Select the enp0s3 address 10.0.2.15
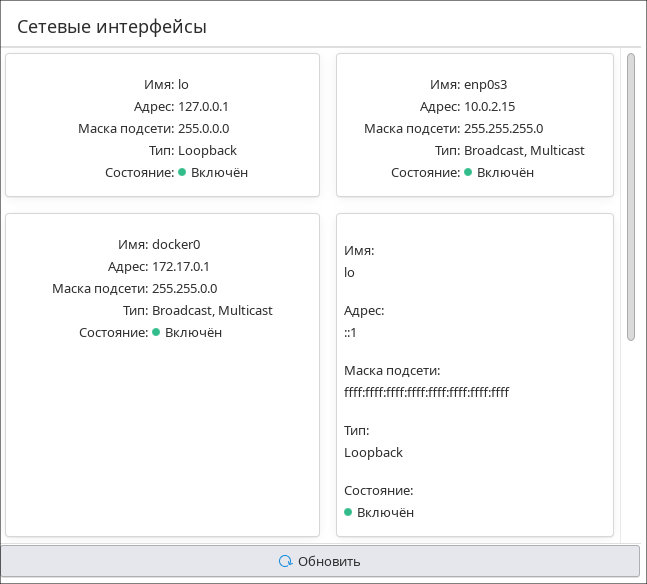 click(490, 107)
